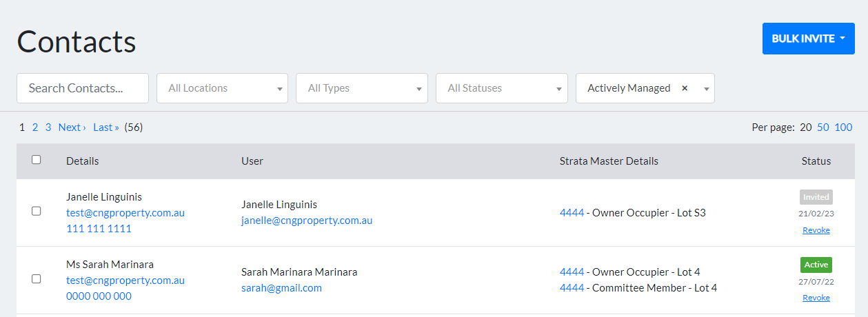
Task: Focus the Search Contacts field
Action: point(83,88)
